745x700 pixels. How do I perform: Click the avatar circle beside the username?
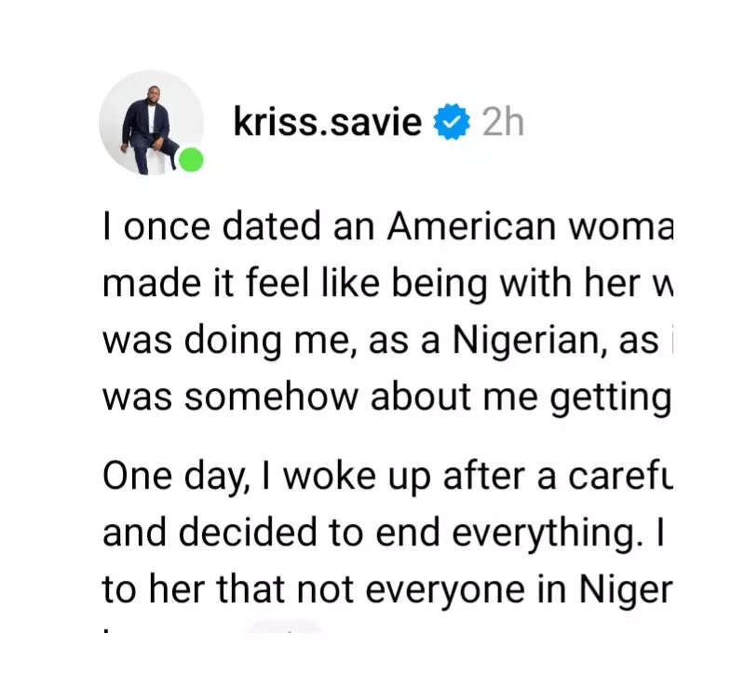(150, 121)
